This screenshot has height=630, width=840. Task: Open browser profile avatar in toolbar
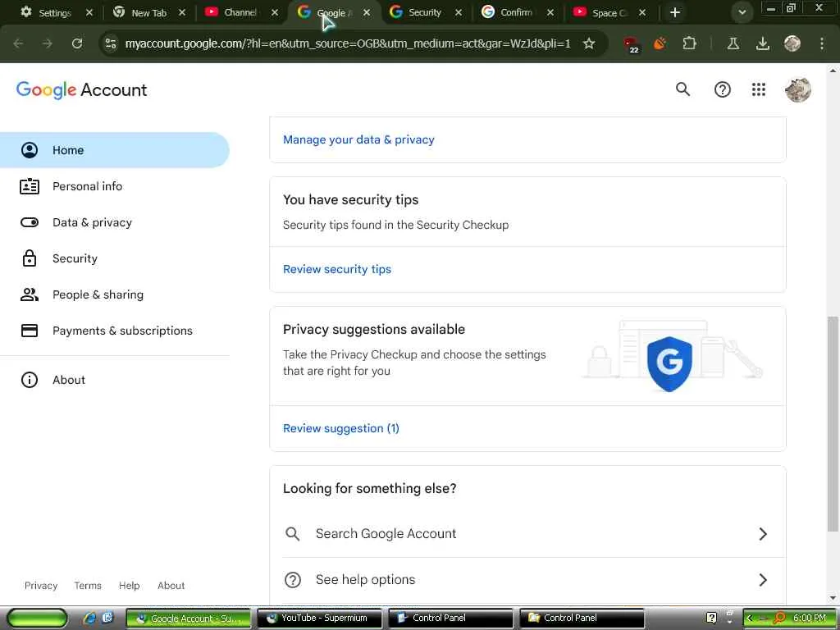coord(792,43)
